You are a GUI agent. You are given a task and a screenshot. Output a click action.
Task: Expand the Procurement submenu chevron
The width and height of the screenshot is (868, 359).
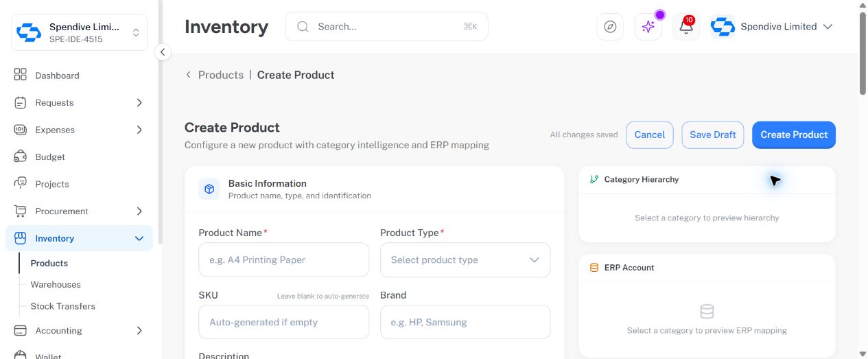coord(139,211)
